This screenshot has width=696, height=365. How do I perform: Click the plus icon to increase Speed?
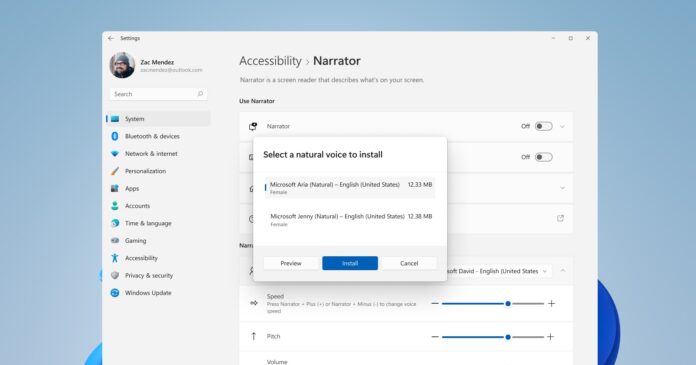click(x=551, y=303)
